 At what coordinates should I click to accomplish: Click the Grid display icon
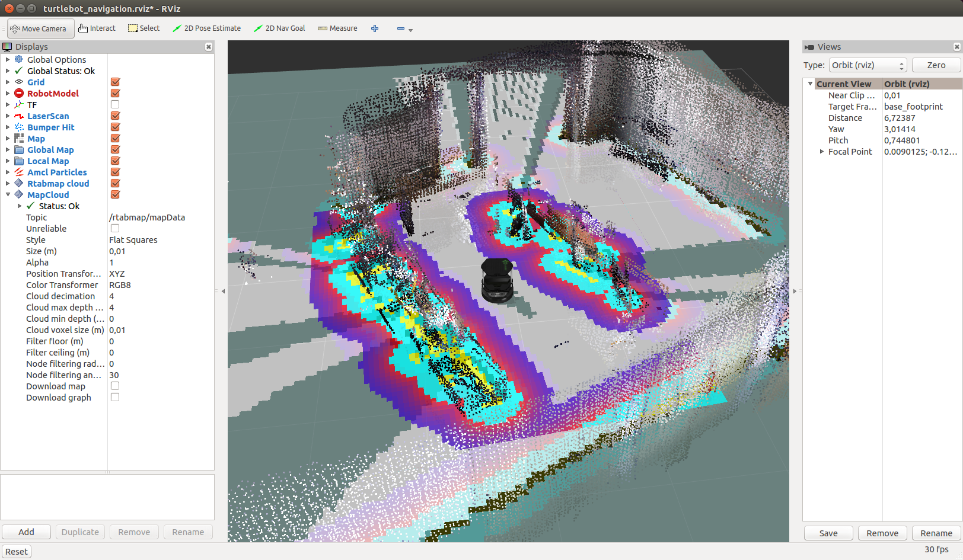click(19, 82)
